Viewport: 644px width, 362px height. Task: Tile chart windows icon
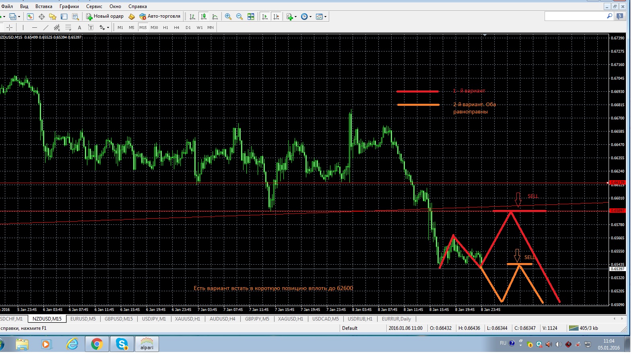point(251,16)
